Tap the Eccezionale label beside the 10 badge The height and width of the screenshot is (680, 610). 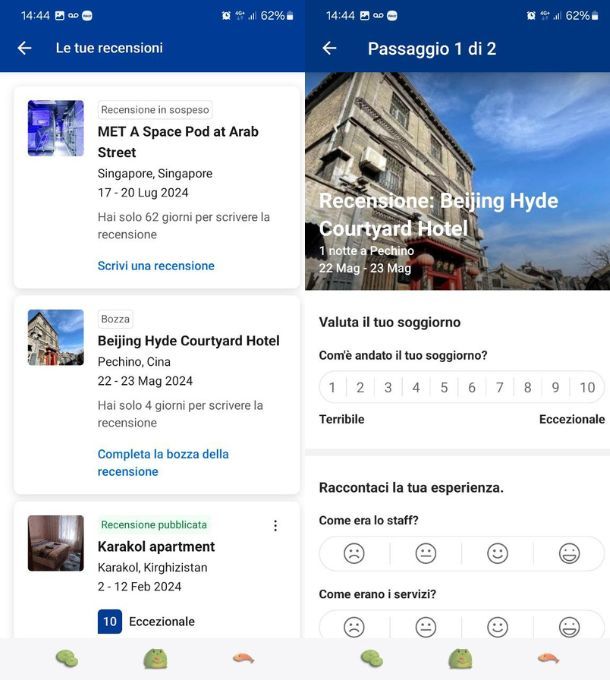pos(162,621)
